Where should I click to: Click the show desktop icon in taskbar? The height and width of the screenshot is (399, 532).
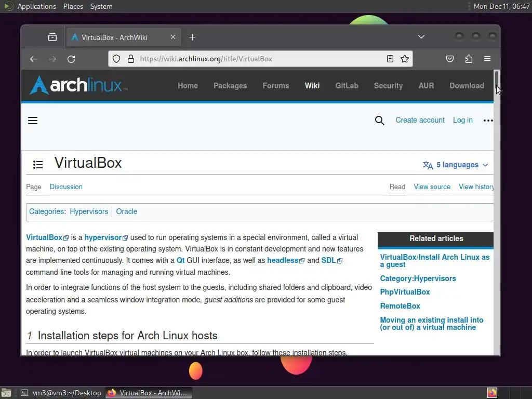[x=6, y=393]
